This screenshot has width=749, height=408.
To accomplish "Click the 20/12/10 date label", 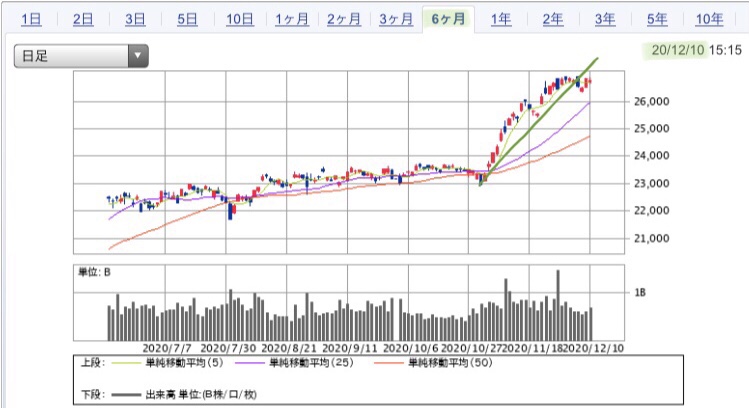I will (x=678, y=50).
